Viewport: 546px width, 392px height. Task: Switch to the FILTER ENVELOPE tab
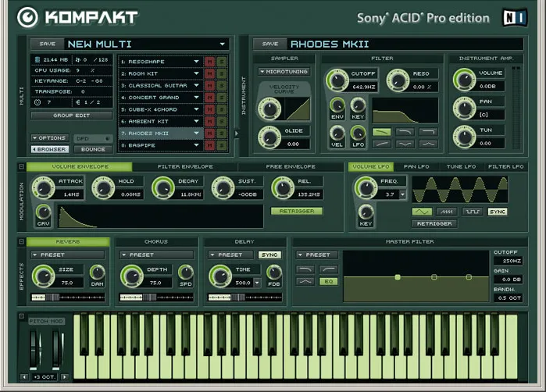185,166
